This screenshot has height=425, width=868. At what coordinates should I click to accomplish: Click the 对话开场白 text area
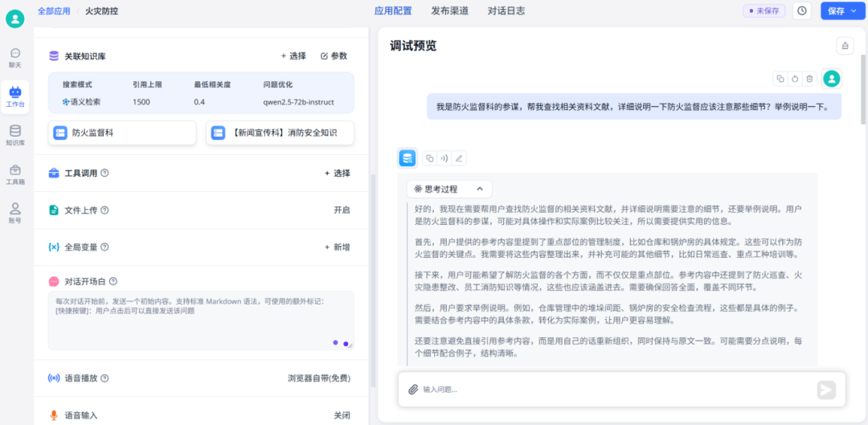pyautogui.click(x=201, y=321)
